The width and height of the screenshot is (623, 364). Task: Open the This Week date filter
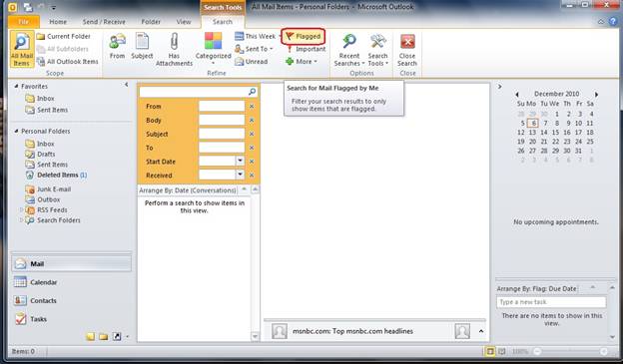pos(257,37)
